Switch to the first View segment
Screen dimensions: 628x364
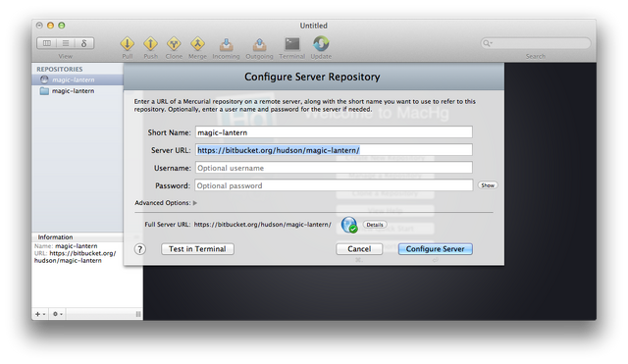(x=46, y=43)
